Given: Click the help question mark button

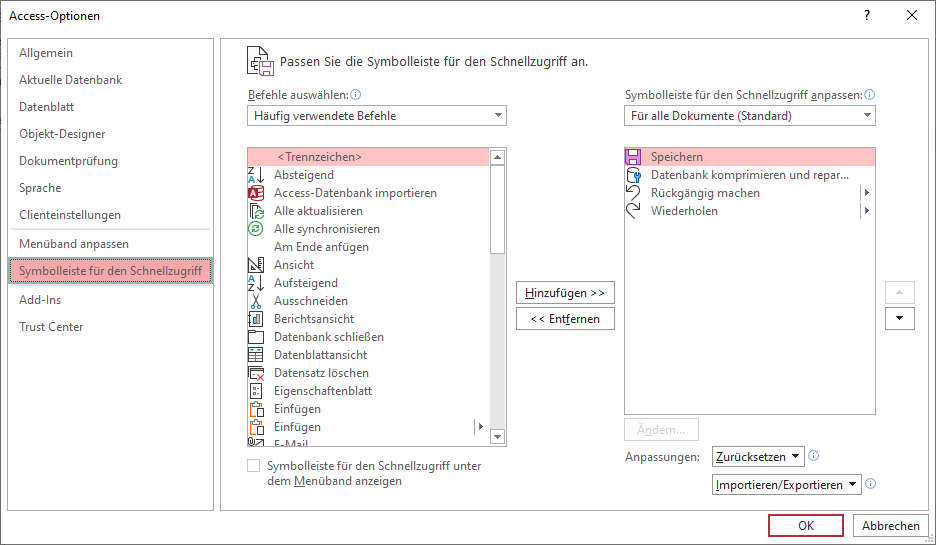Looking at the screenshot, I should (x=867, y=16).
